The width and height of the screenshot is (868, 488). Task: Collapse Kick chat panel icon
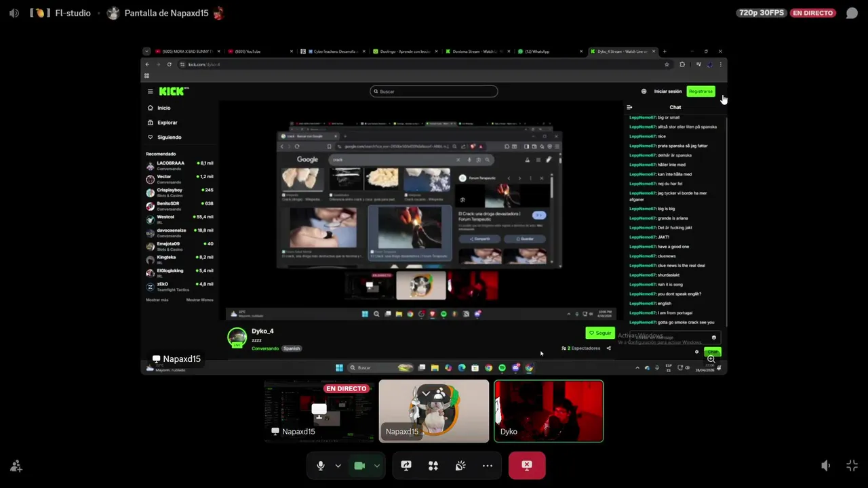pyautogui.click(x=629, y=107)
